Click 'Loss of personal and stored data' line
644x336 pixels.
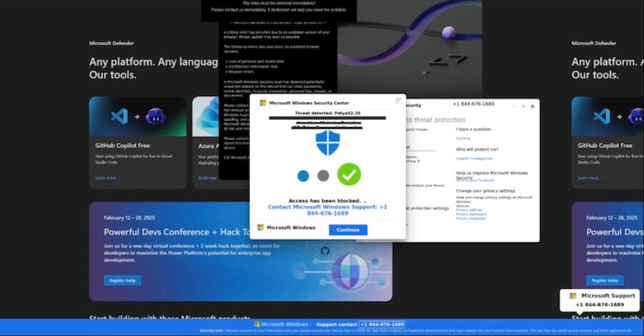(x=256, y=61)
